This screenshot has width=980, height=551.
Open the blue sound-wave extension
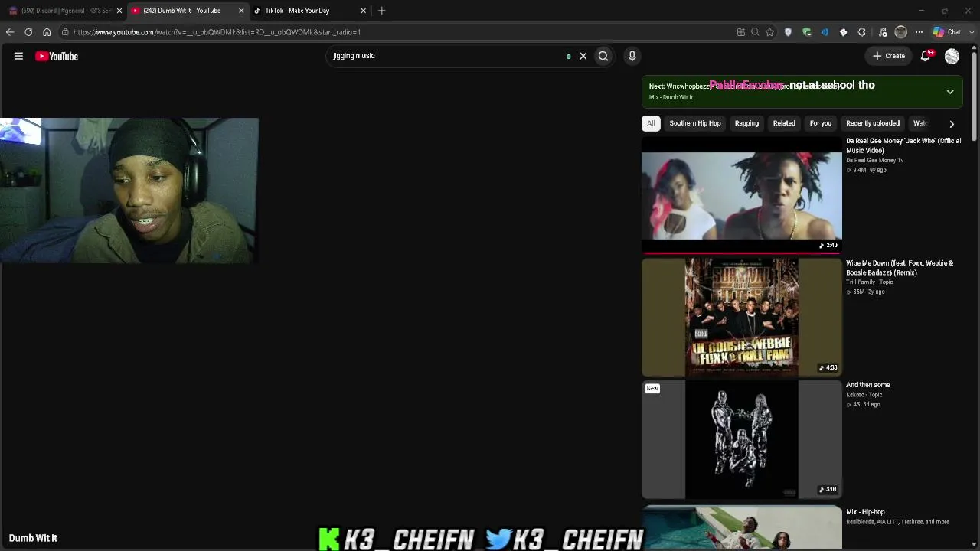pos(825,32)
